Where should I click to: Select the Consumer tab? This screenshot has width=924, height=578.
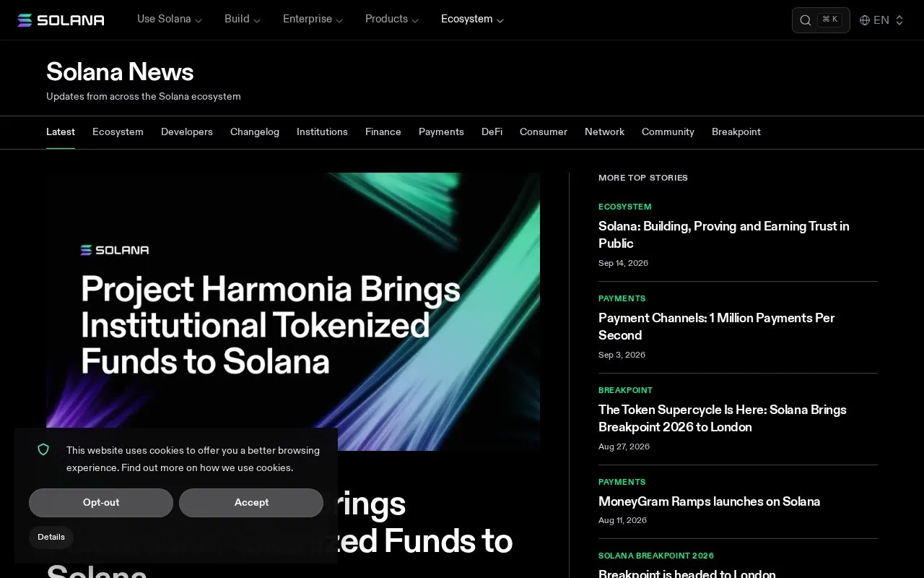(x=544, y=132)
